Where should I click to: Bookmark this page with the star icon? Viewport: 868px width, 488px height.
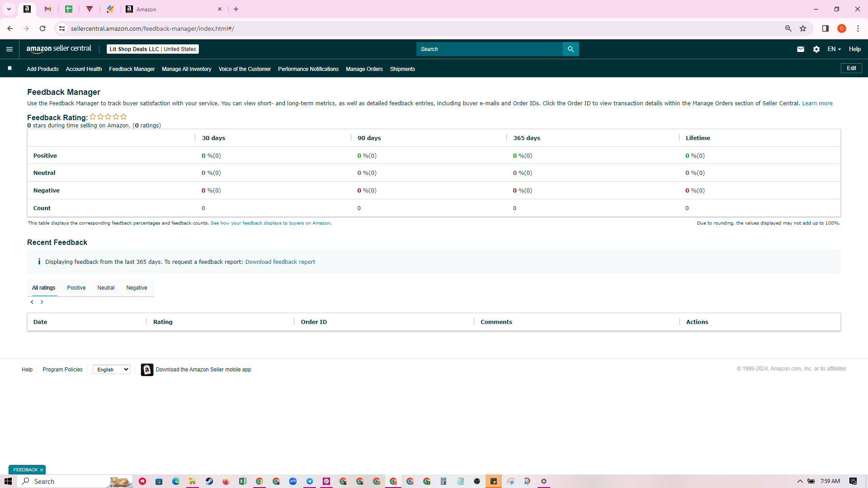[803, 28]
